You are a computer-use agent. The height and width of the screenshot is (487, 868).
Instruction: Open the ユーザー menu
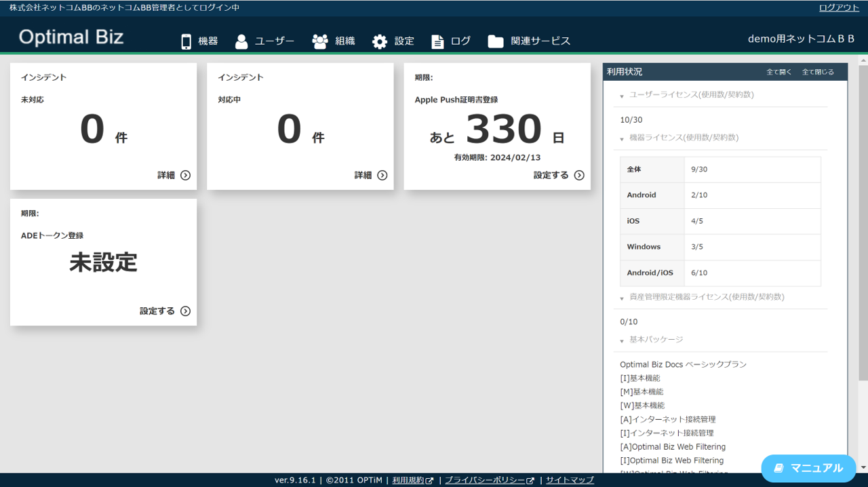click(x=264, y=41)
